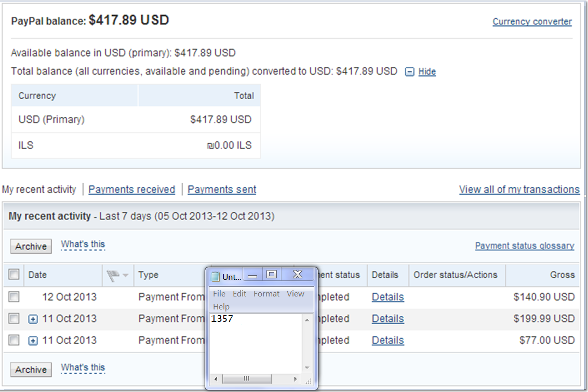Click Notepad's vertical scrollbar up arrow
Viewport: 588px width, 392px height.
pos(307,320)
